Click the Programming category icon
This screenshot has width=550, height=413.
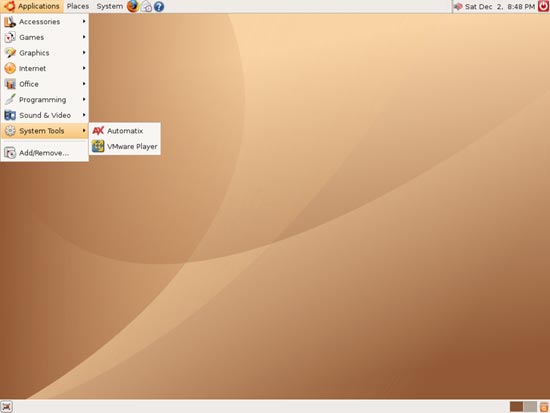pyautogui.click(x=10, y=100)
